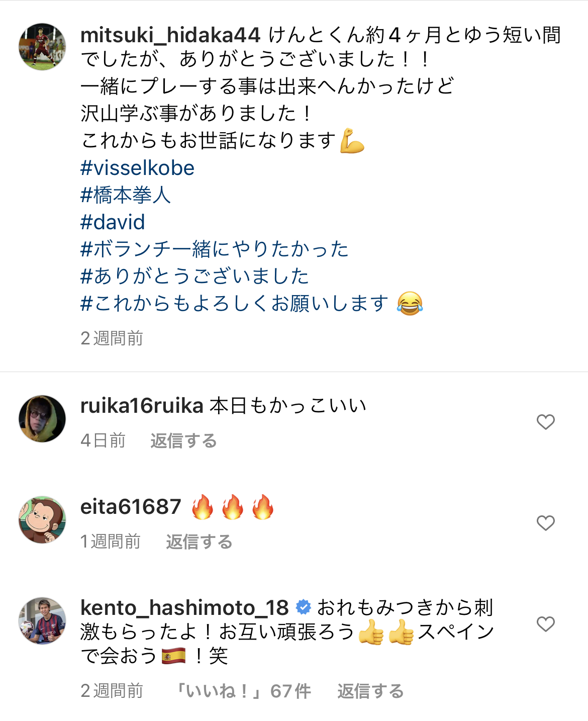Screen dimensions: 588x721
Task: Open eita61687 monkey avatar
Action: 42,520
